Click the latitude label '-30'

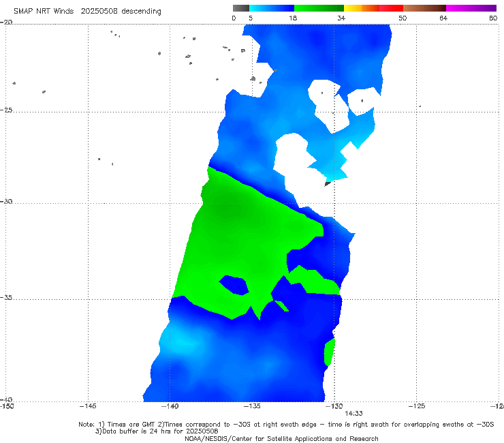coord(6,201)
